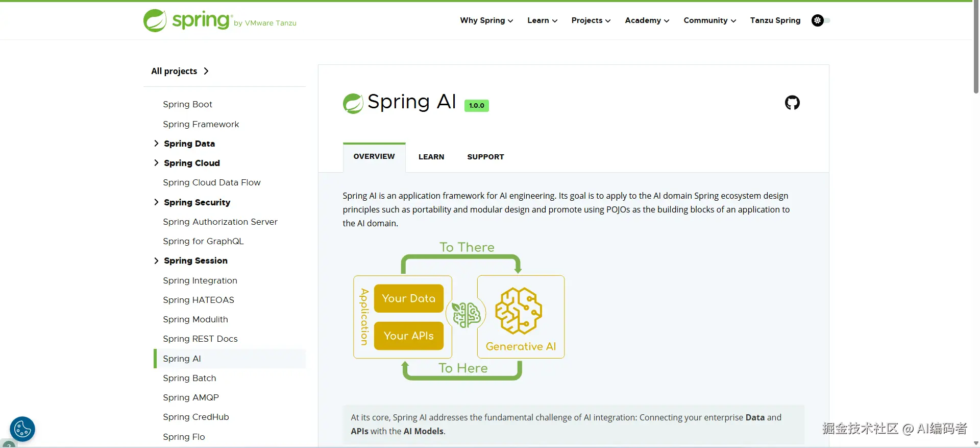Open Spring REST Docs project
This screenshot has height=448, width=980.
click(200, 339)
